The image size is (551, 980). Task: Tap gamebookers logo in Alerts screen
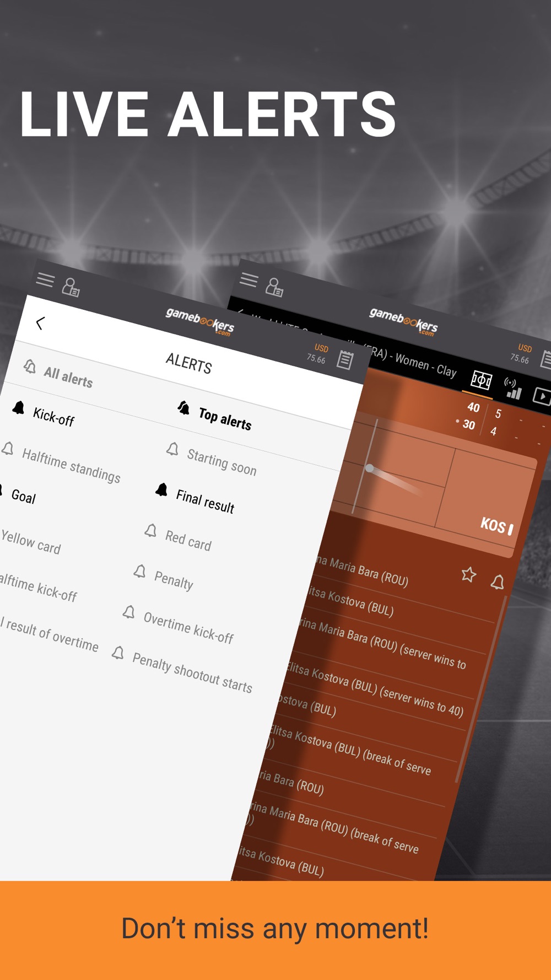point(200,321)
